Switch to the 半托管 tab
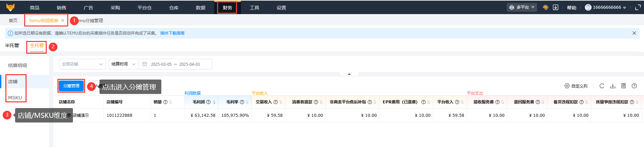Screen dimensions: 644x147 tap(12, 45)
